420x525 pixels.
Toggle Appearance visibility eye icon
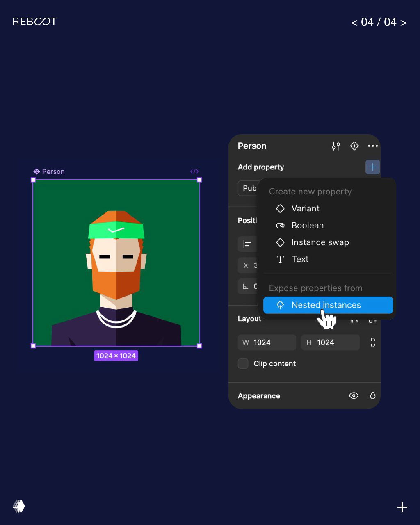[354, 396]
